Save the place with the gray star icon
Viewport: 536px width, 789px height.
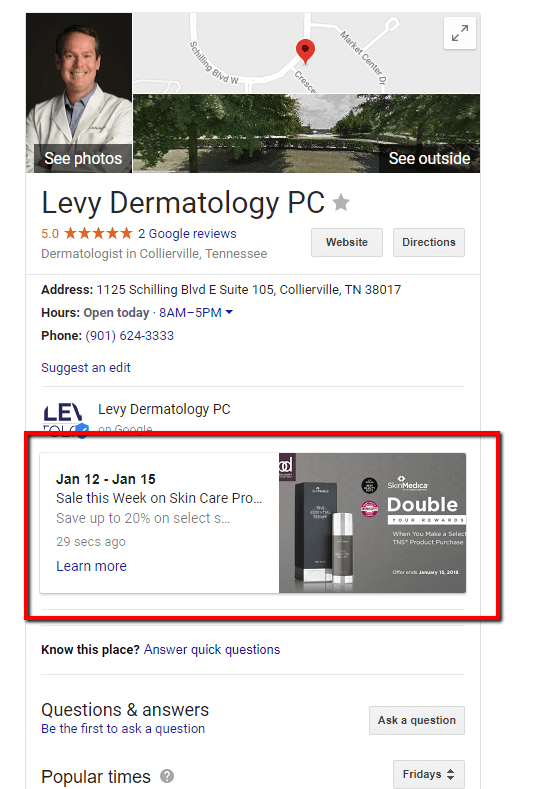pyautogui.click(x=341, y=202)
